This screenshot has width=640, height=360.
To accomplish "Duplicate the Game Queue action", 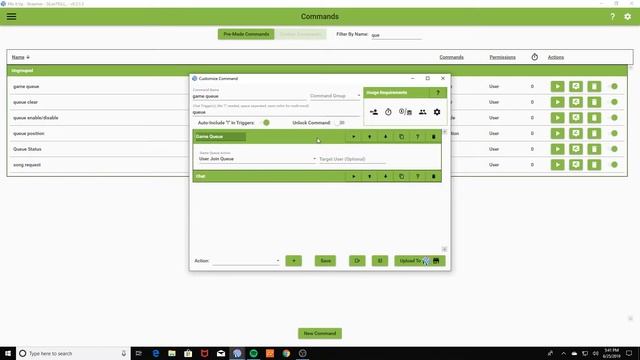I will 402,137.
